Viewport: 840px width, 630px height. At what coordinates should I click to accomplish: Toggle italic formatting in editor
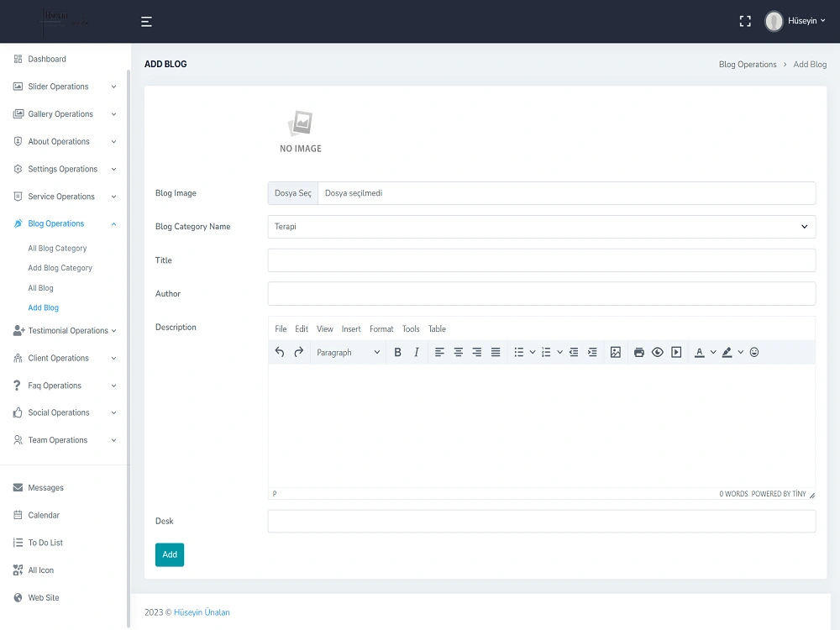(417, 352)
